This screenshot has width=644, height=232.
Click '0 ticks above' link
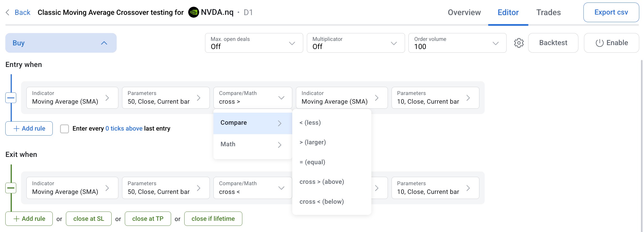coord(124,129)
